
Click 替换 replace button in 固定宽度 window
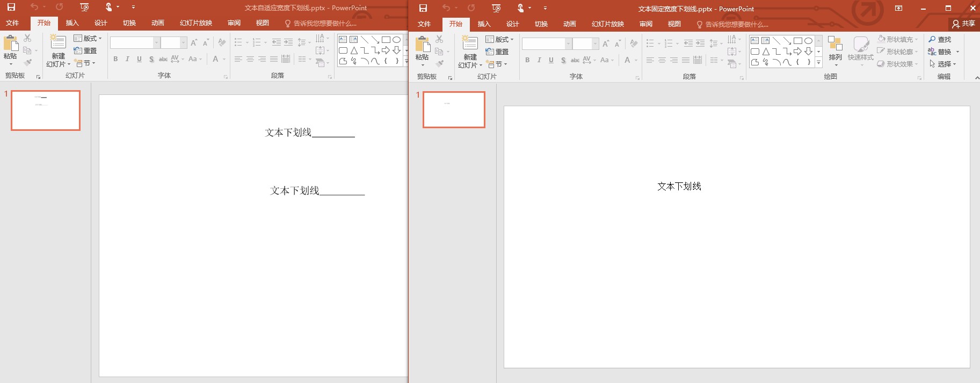point(940,51)
